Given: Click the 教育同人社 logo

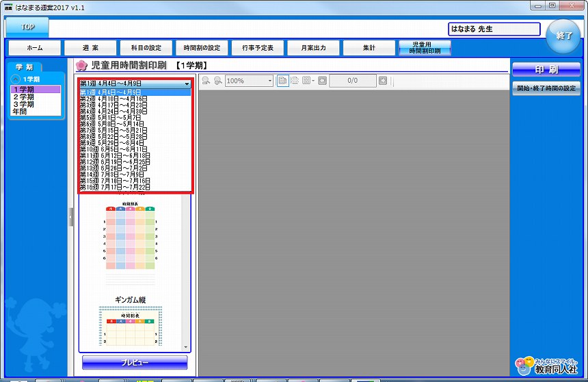Looking at the screenshot, I should pos(547,366).
